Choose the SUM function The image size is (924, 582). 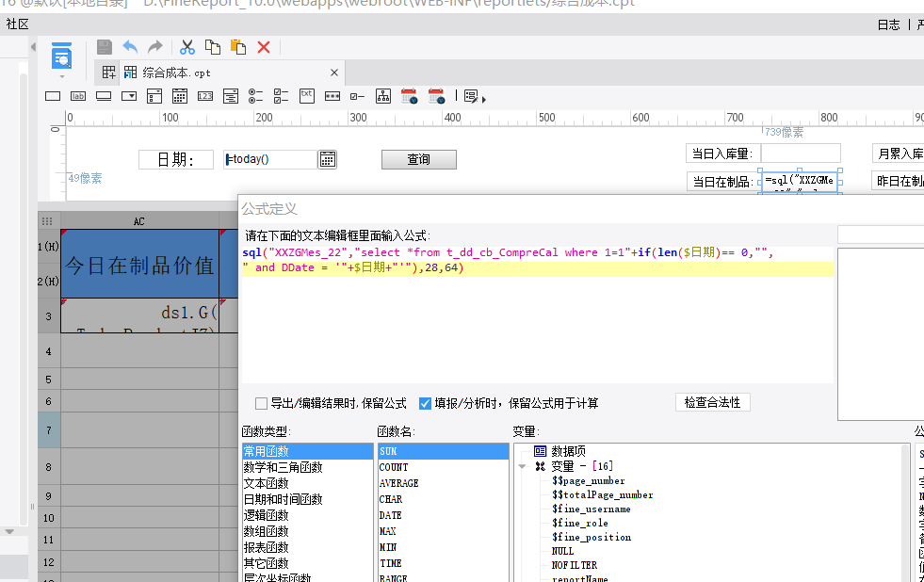(443, 451)
